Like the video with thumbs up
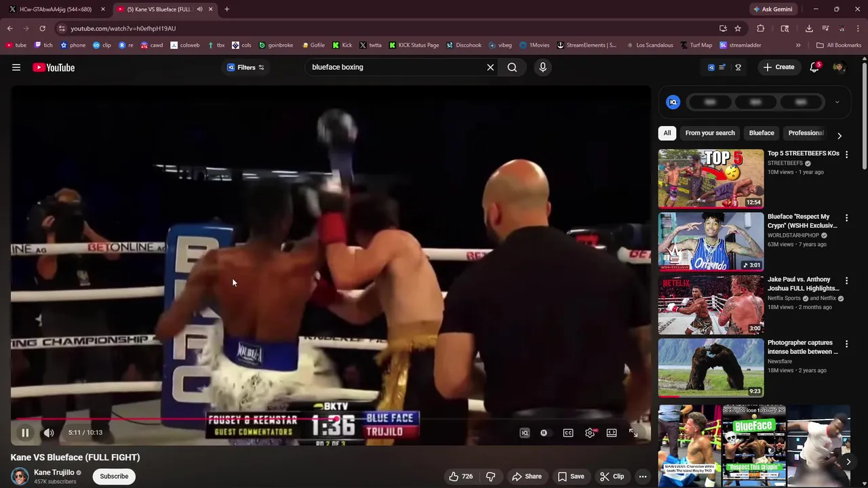 tap(460, 476)
